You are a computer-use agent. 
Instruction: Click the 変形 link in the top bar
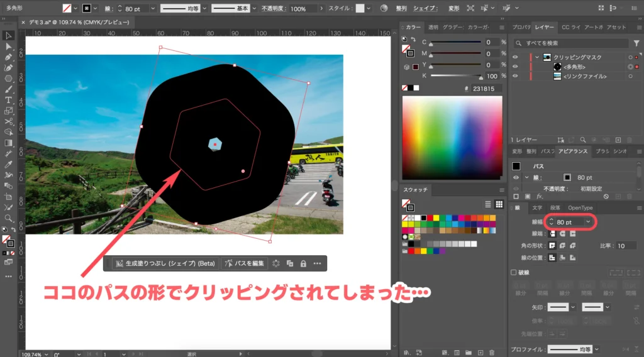pos(454,8)
